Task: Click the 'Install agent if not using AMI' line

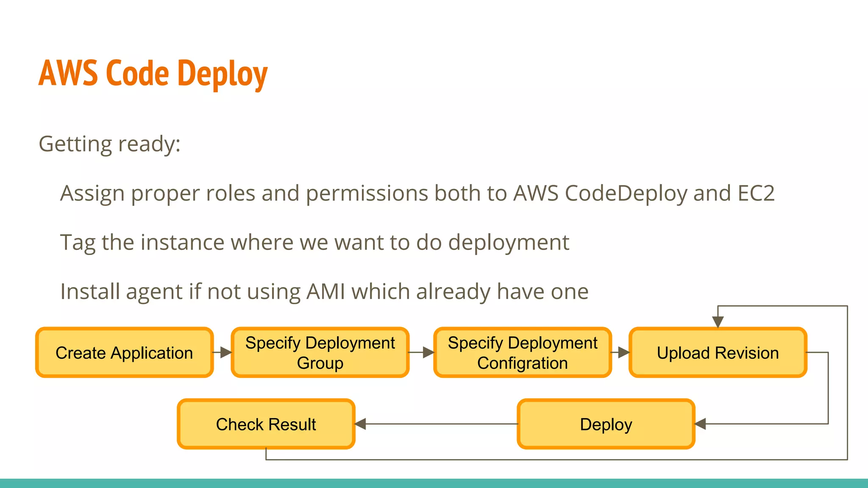Action: [324, 292]
